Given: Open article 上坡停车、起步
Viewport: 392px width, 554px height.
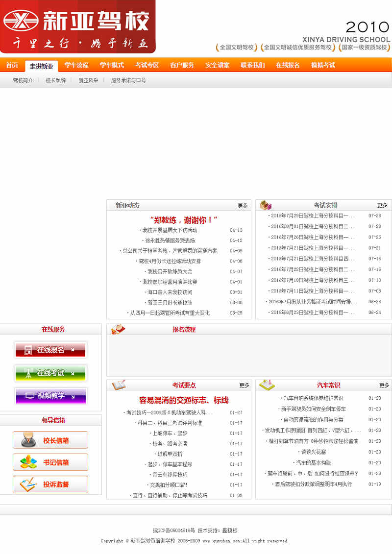Looking at the screenshot, I should 170,433.
